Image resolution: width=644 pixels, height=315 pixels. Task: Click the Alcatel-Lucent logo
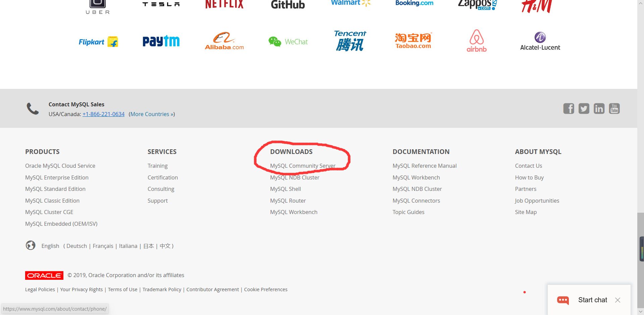coord(540,41)
